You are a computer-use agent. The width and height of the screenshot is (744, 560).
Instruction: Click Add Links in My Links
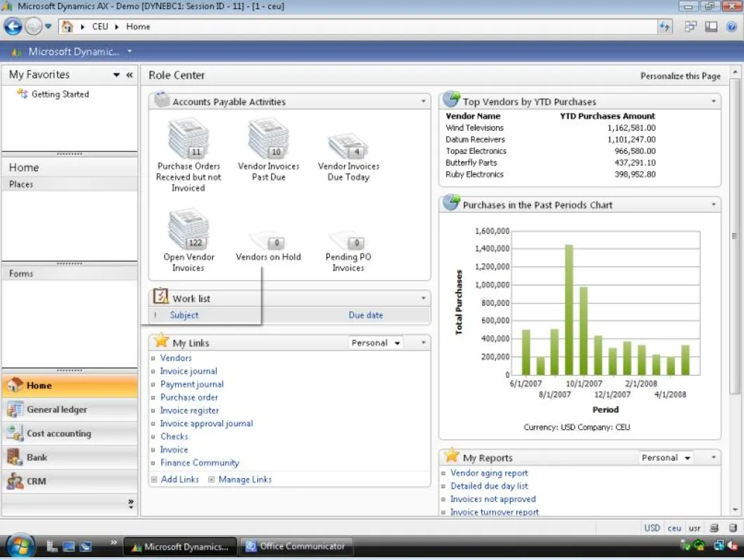[x=179, y=479]
